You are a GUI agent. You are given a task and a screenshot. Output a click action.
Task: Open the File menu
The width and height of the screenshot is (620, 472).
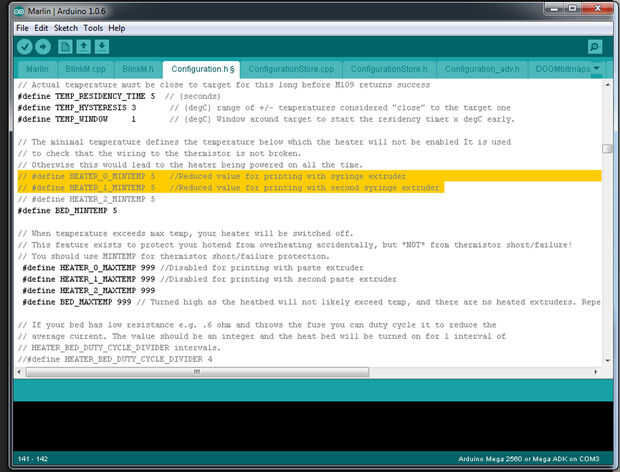coord(22,28)
